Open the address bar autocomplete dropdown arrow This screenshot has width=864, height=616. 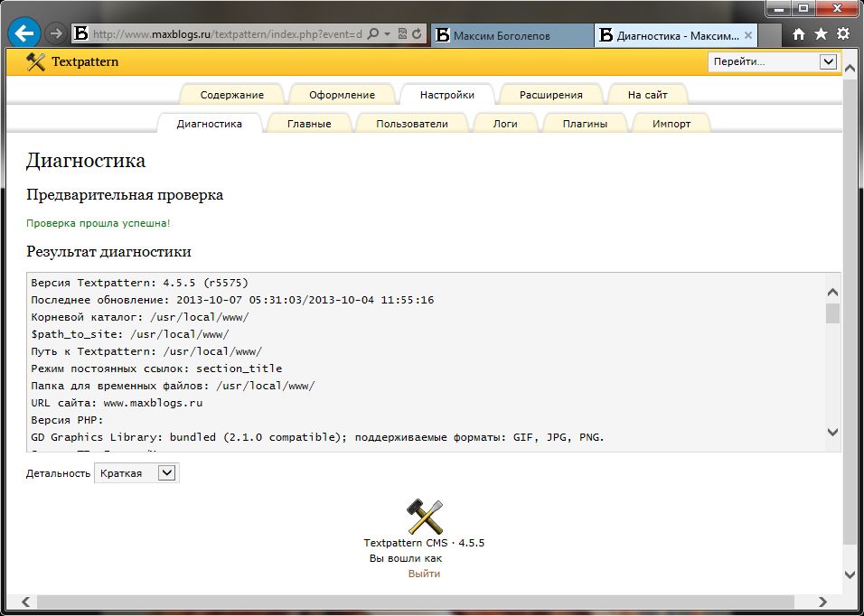tap(388, 34)
